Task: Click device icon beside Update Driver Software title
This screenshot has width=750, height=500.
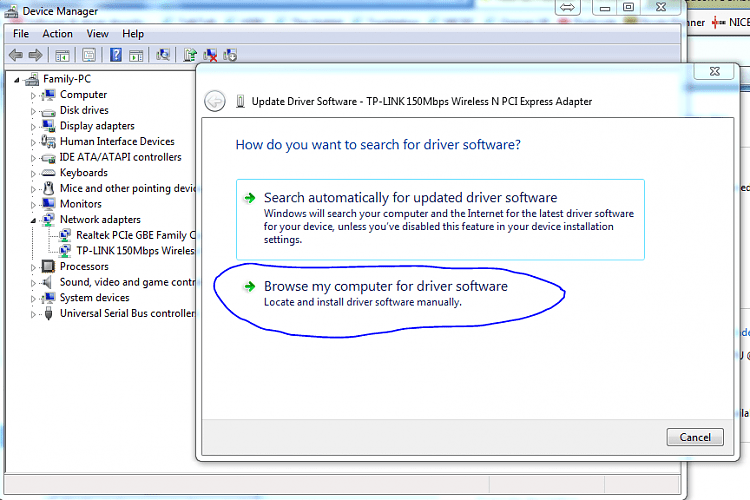Action: click(x=241, y=101)
